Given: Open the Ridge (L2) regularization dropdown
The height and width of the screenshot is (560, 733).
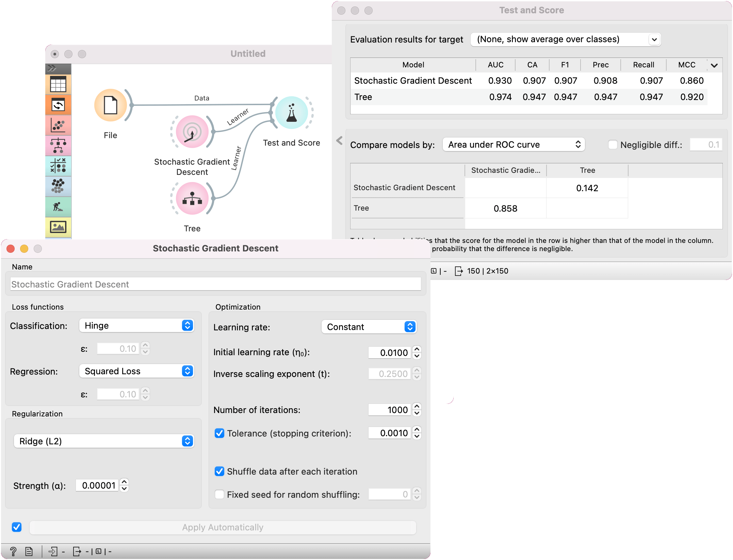Looking at the screenshot, I should point(104,441).
